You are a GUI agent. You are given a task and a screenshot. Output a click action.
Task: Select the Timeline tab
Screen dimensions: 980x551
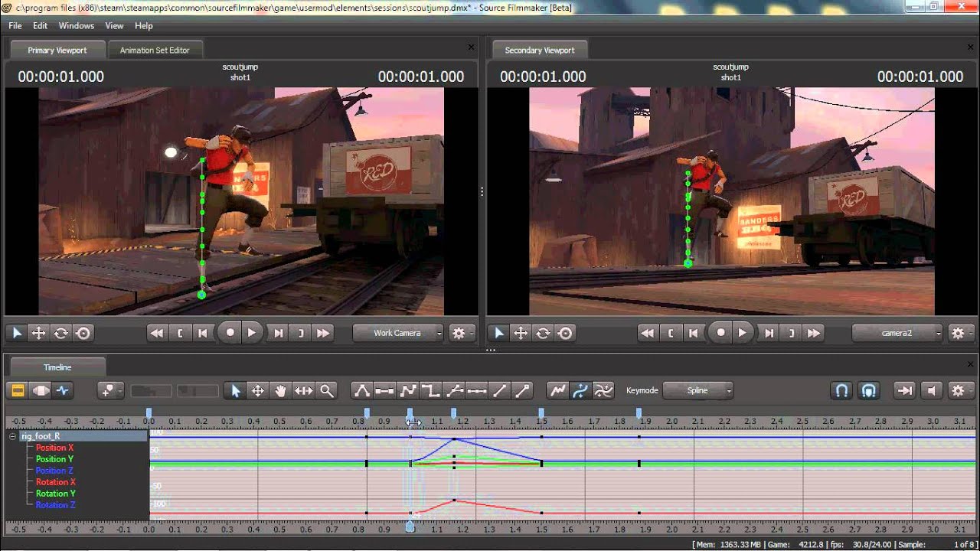tap(57, 367)
